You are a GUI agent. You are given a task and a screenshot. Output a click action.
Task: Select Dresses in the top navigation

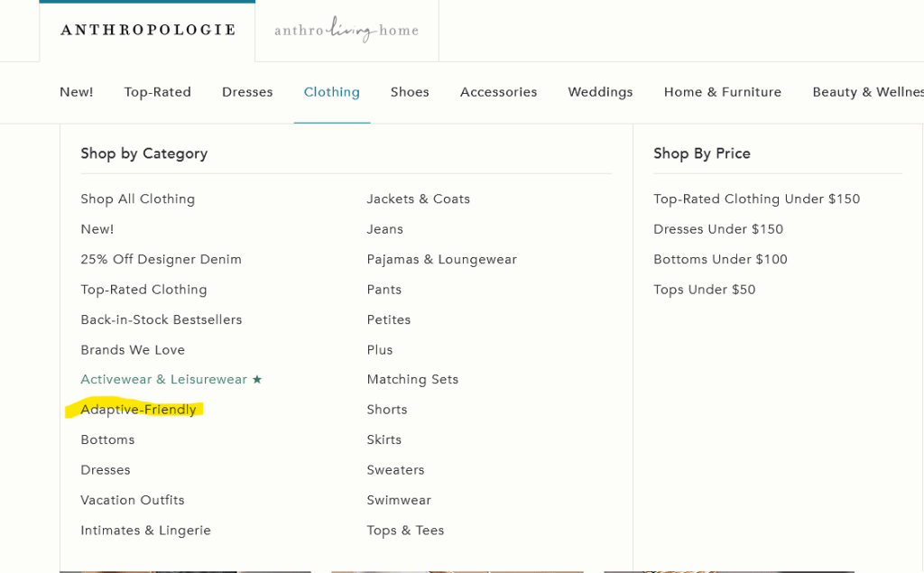click(x=247, y=92)
